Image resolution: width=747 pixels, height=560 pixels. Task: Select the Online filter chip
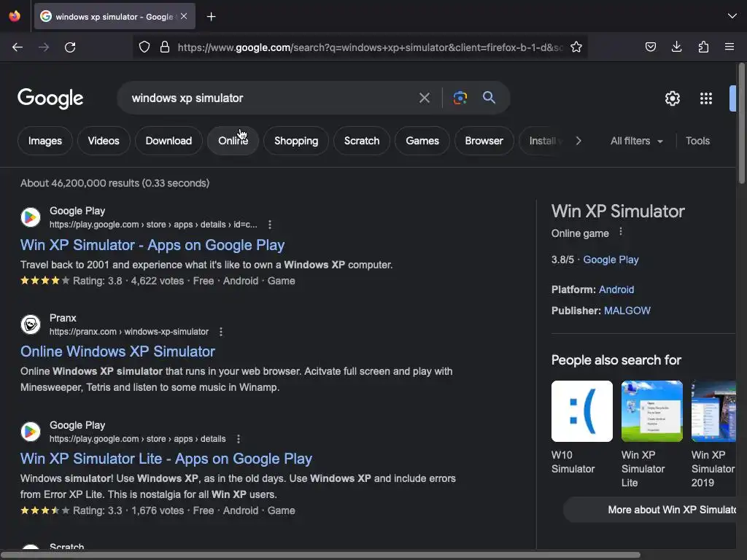[233, 141]
